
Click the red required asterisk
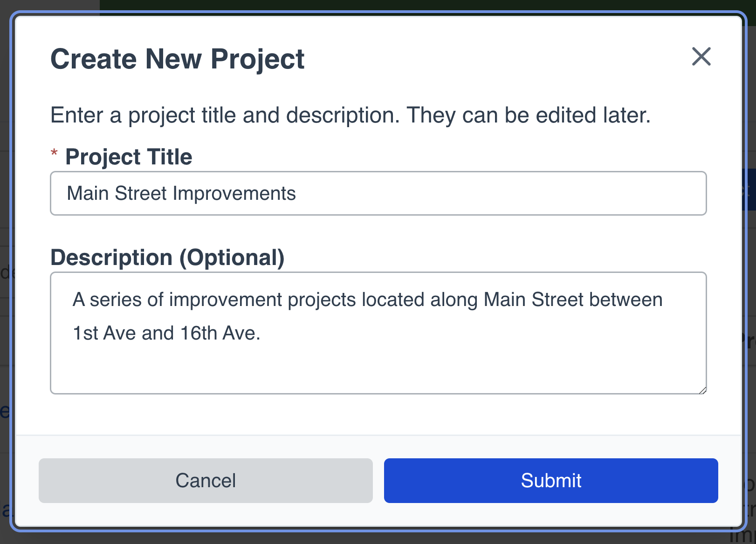coord(54,153)
